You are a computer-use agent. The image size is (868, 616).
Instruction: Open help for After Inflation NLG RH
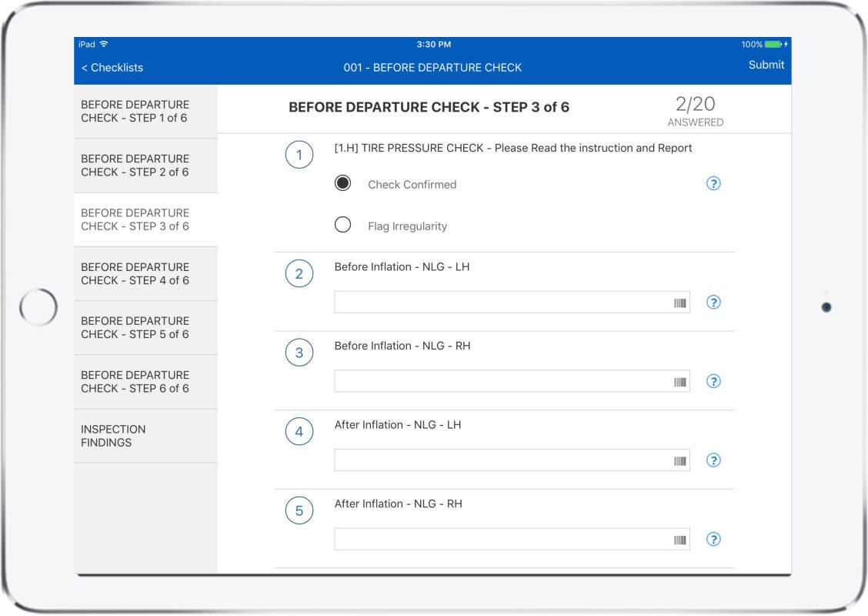point(713,539)
